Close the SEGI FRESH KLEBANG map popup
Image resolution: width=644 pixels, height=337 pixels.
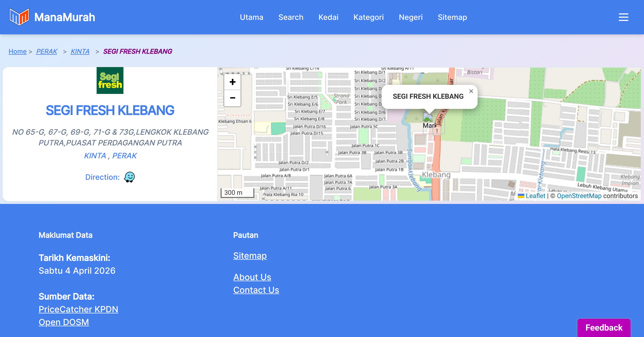[471, 91]
